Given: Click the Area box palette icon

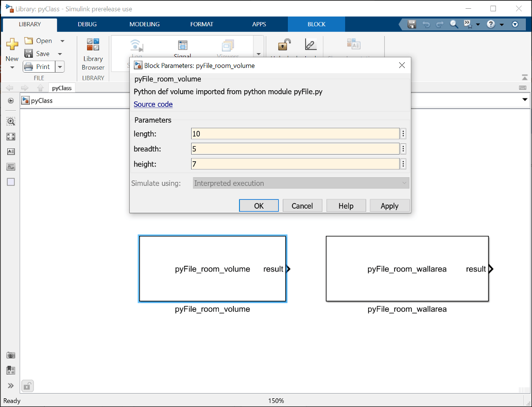Looking at the screenshot, I should (11, 182).
